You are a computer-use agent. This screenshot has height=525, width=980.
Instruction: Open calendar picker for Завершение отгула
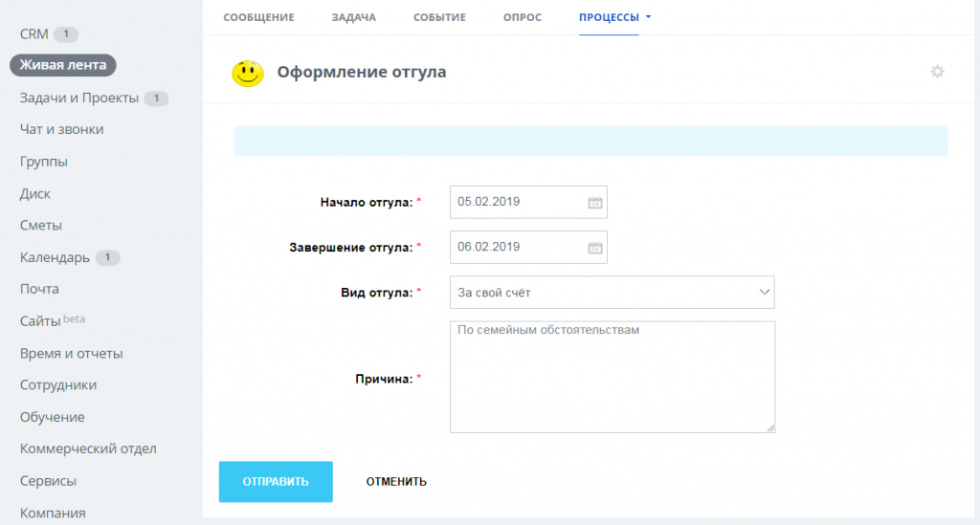[595, 248]
